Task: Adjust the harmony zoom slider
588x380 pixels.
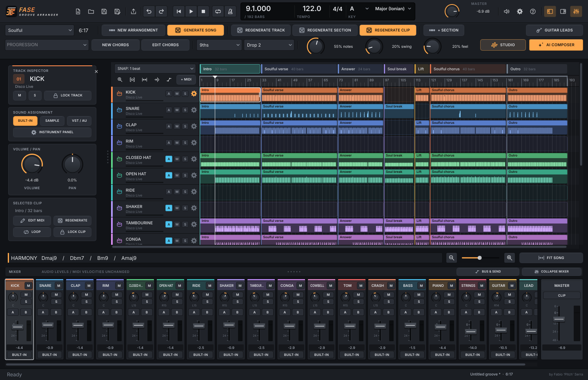Action: click(x=480, y=258)
